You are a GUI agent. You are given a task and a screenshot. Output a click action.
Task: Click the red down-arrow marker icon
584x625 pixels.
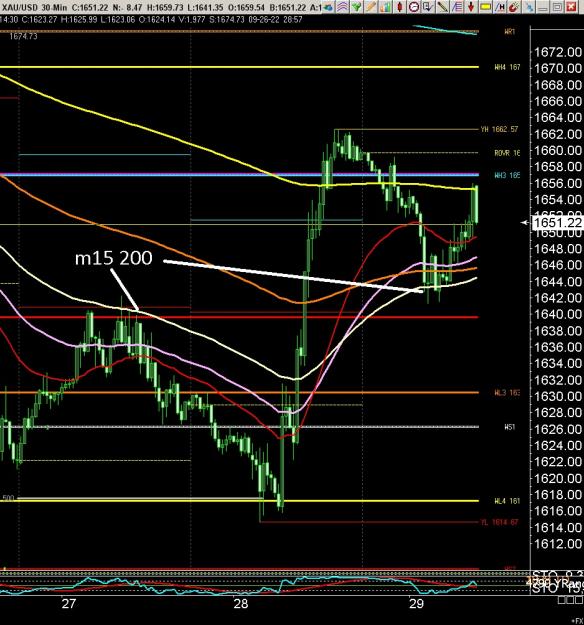click(x=471, y=7)
